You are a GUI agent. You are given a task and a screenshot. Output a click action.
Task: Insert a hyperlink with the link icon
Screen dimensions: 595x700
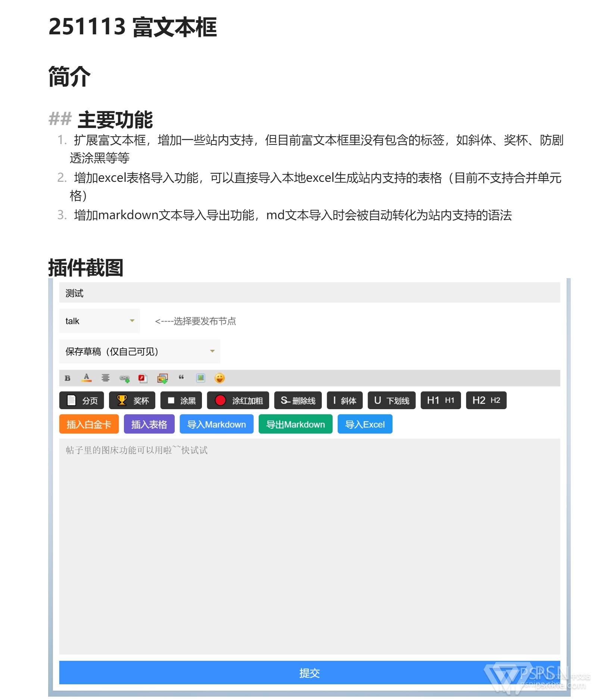pos(124,379)
